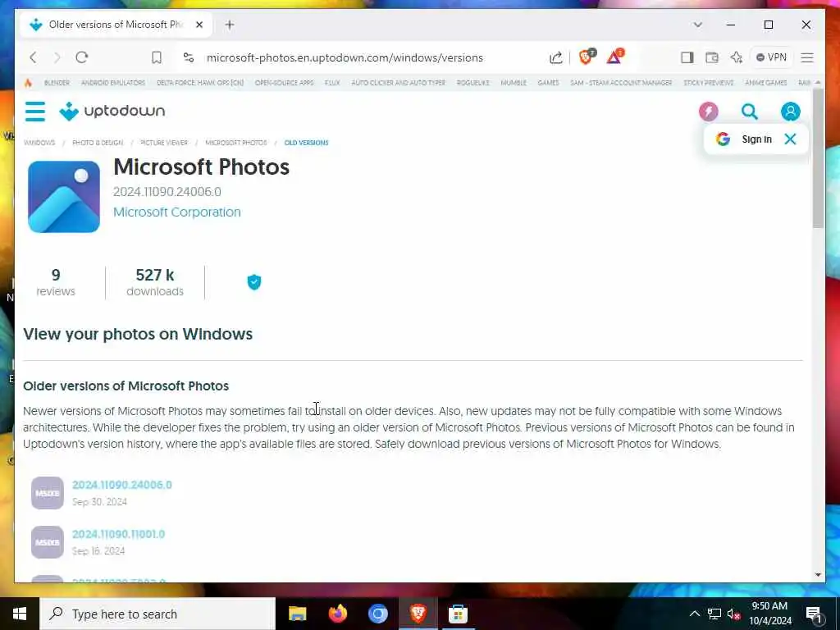Image resolution: width=840 pixels, height=630 pixels.
Task: Open the Brave main menu
Action: [807, 57]
